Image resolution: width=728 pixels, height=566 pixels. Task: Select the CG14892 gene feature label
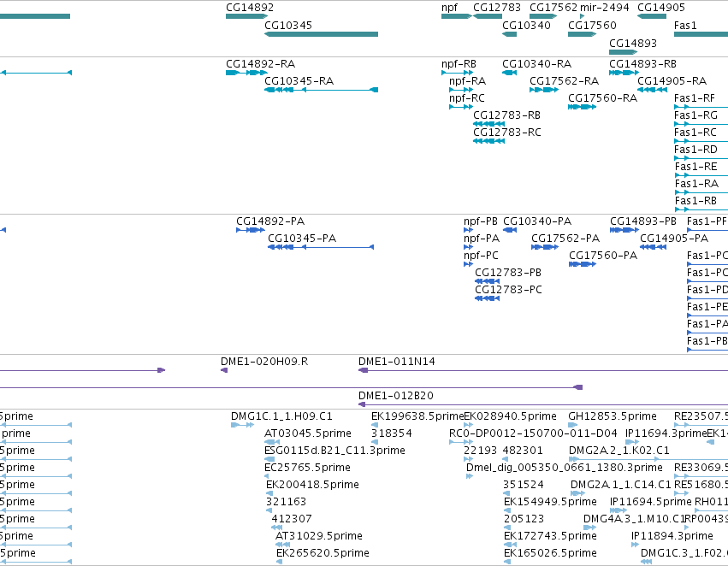click(x=250, y=8)
